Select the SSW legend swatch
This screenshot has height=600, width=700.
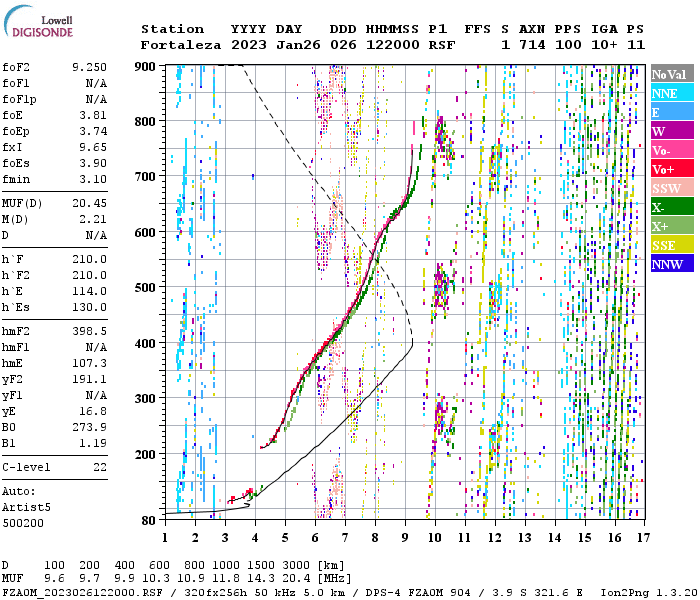(x=672, y=188)
